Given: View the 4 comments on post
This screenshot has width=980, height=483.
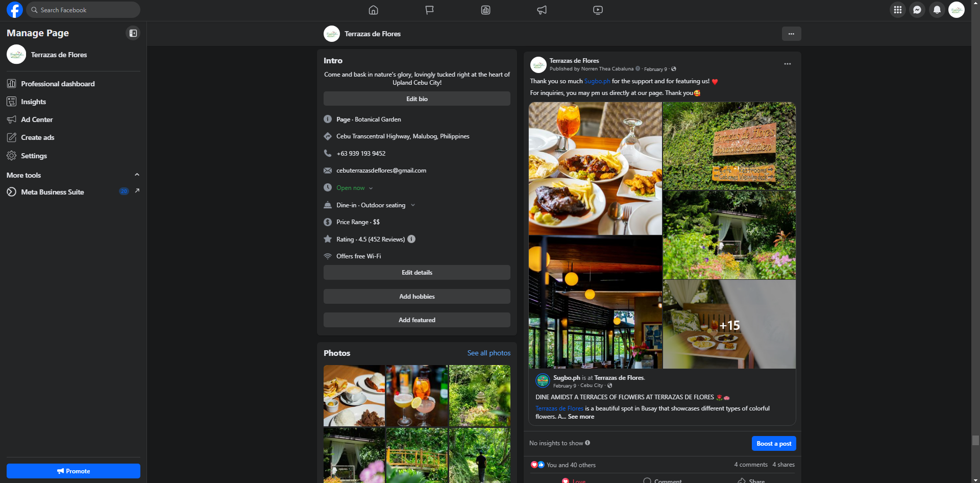Looking at the screenshot, I should pyautogui.click(x=751, y=465).
